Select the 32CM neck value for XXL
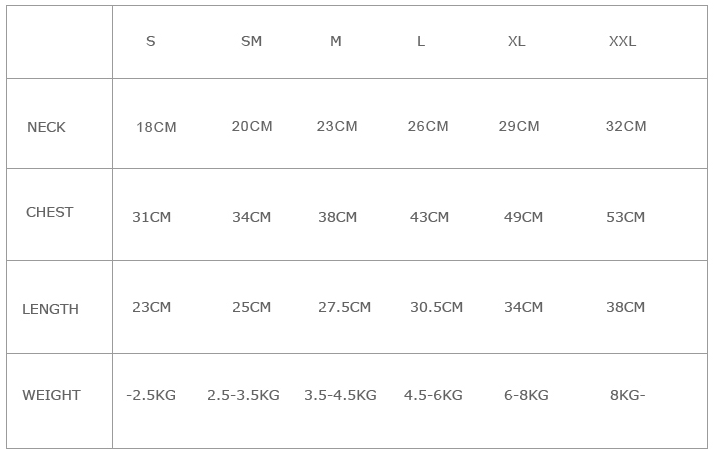714x456 pixels. (626, 126)
